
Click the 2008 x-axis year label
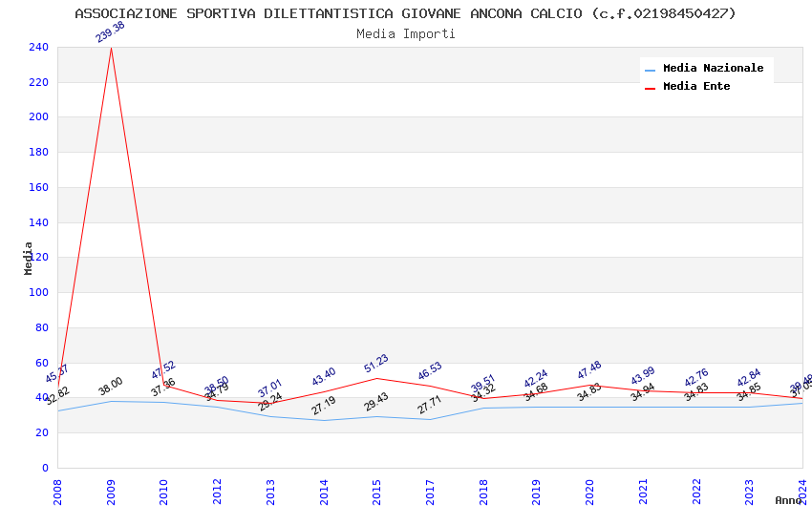click(57, 492)
